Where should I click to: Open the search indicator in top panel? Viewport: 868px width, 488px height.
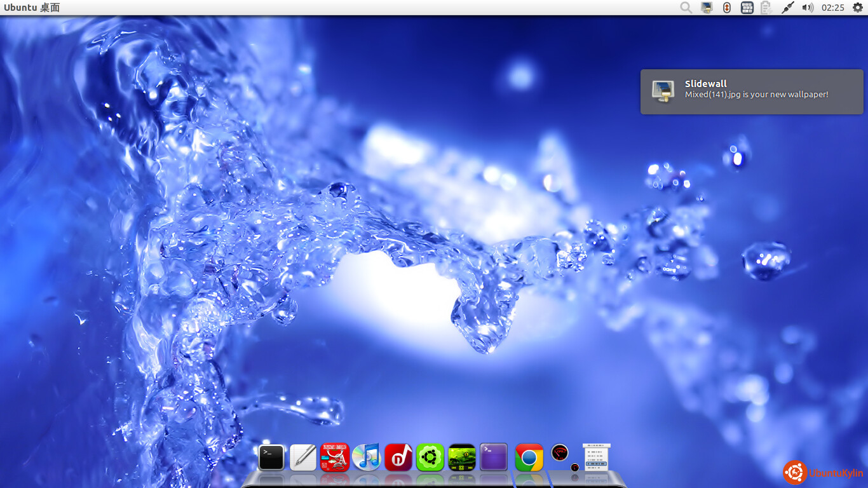pyautogui.click(x=686, y=8)
